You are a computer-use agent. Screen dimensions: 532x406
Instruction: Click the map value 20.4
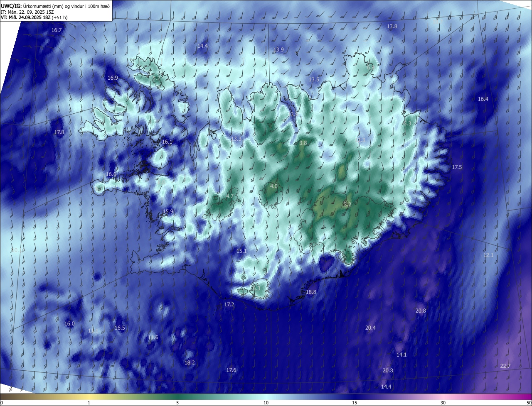tap(370, 328)
